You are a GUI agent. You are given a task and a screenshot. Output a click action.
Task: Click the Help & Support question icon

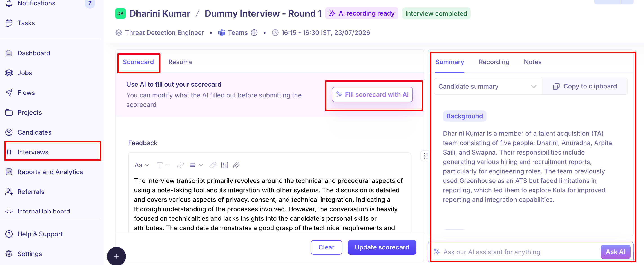click(9, 234)
